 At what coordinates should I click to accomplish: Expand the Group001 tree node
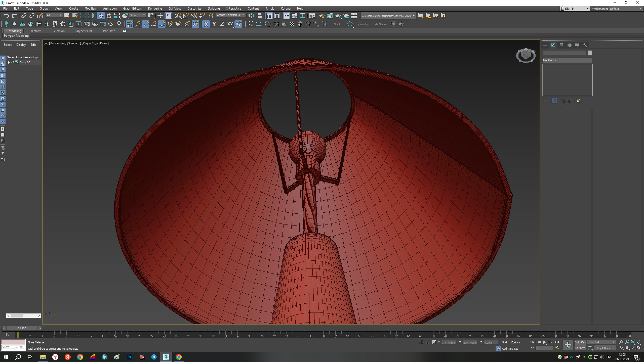9,62
